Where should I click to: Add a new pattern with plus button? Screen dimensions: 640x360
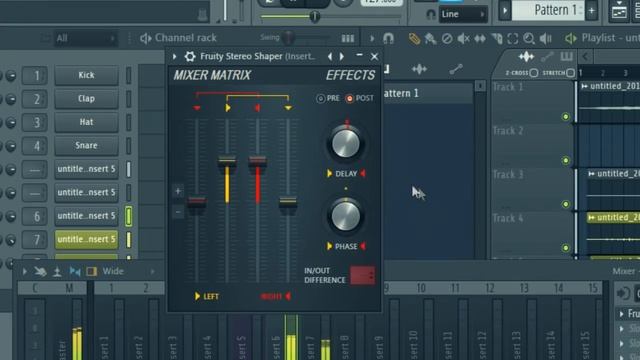point(591,11)
